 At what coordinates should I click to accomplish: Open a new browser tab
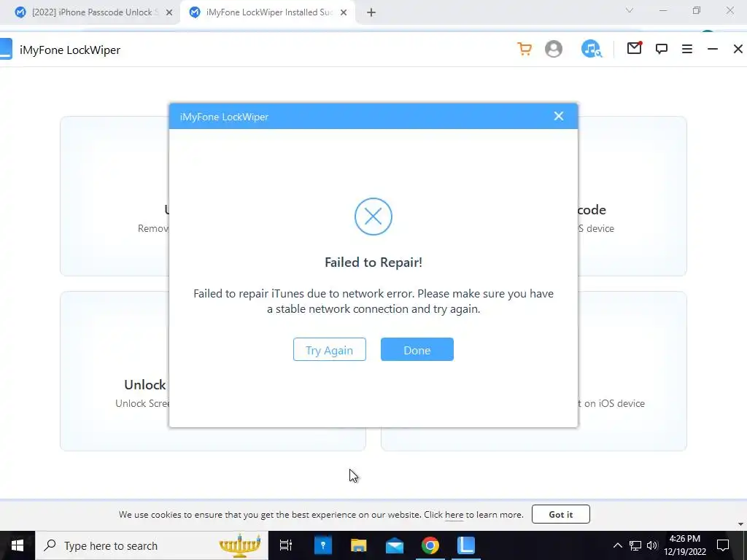click(x=371, y=13)
